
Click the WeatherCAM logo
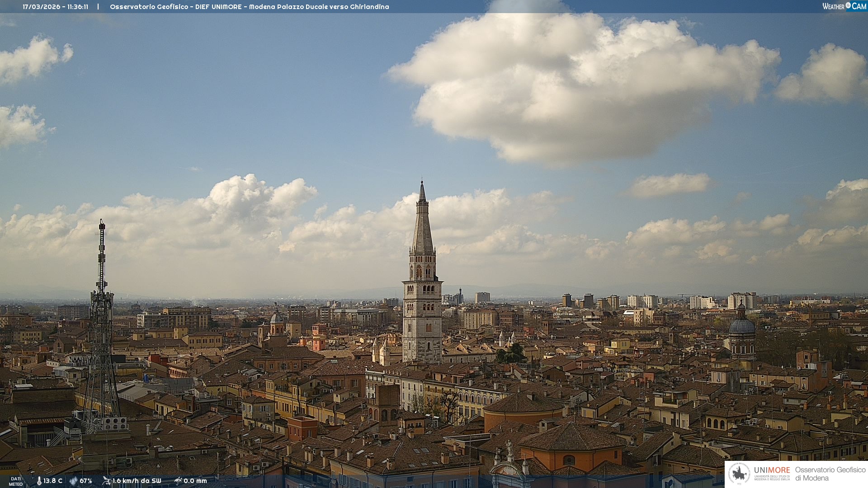click(x=844, y=6)
